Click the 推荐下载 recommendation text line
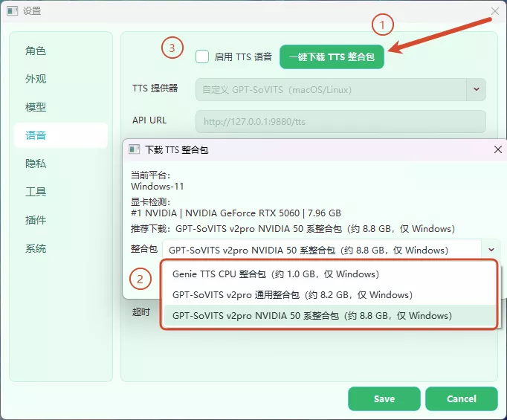Viewport: 507px width, 420px height. [293, 229]
